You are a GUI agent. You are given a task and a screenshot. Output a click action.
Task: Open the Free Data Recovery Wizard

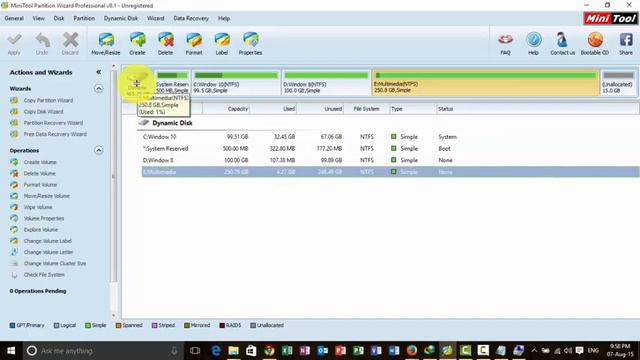coord(55,134)
